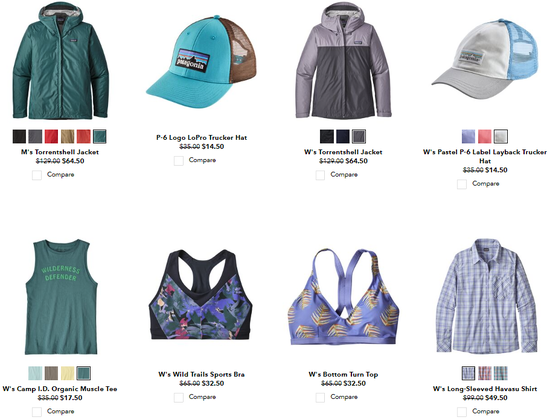Open M's Torrentshell Jacket product link
This screenshot has width=550, height=420.
tap(60, 152)
